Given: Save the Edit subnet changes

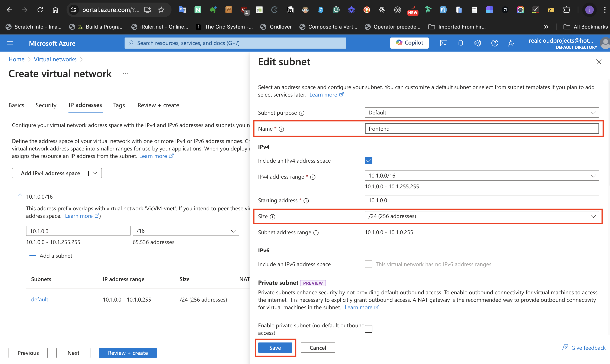Looking at the screenshot, I should coord(275,348).
